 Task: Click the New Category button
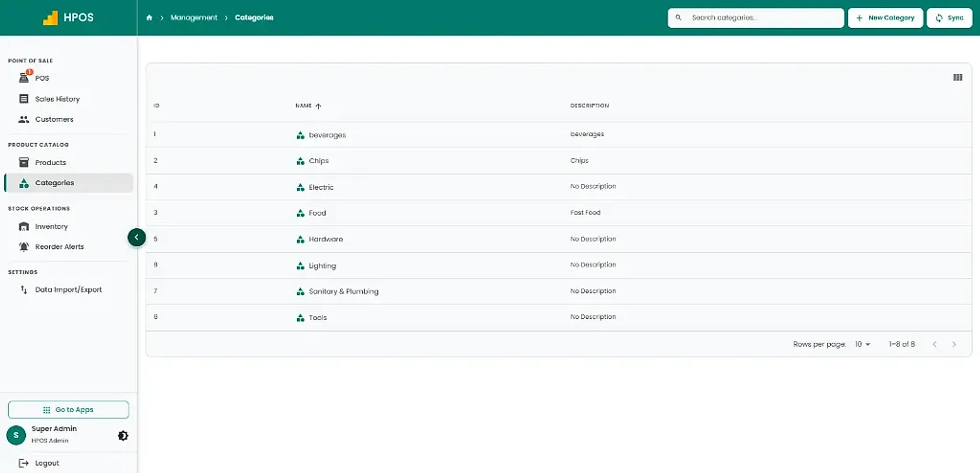coord(885,18)
